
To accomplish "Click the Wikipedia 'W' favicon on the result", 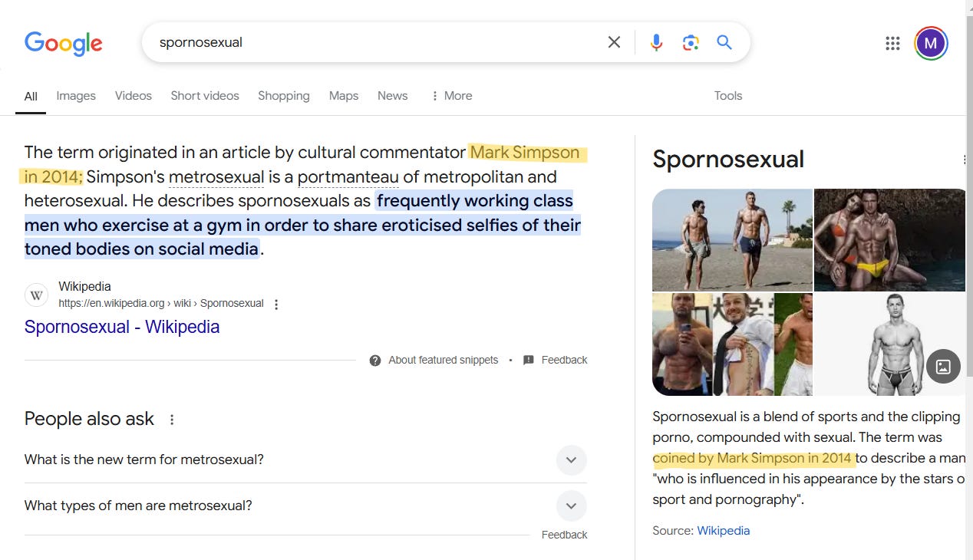I will click(x=36, y=295).
